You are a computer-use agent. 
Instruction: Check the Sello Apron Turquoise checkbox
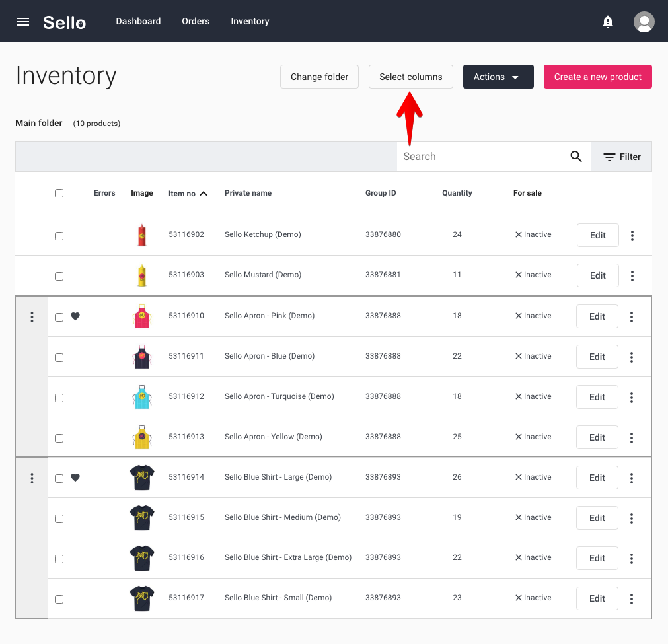pos(59,398)
